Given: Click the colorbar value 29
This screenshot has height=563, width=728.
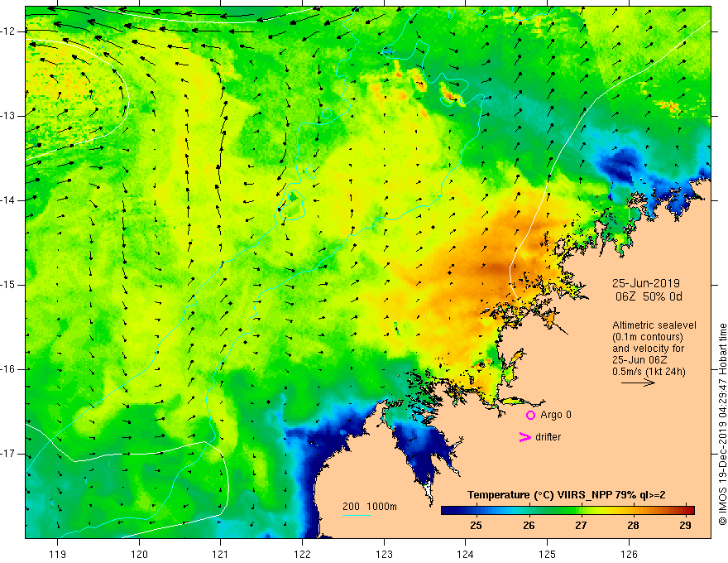Looking at the screenshot, I should [x=685, y=526].
